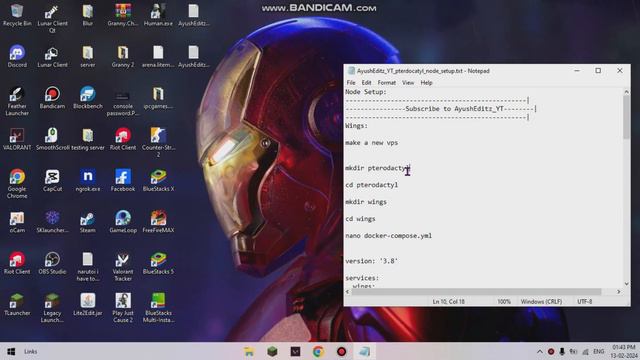Image resolution: width=640 pixels, height=360 pixels.
Task: Open the Help menu in Notepad
Action: point(426,82)
